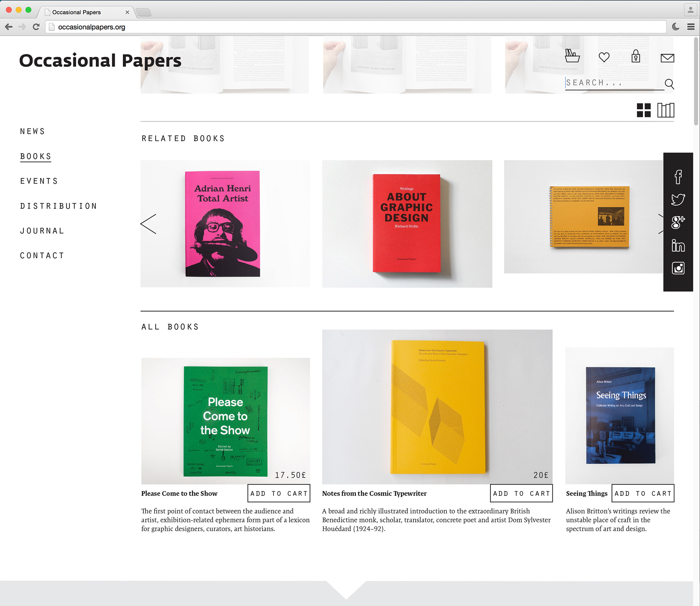Switch to bookshelf column view
Image resolution: width=700 pixels, height=606 pixels.
665,110
